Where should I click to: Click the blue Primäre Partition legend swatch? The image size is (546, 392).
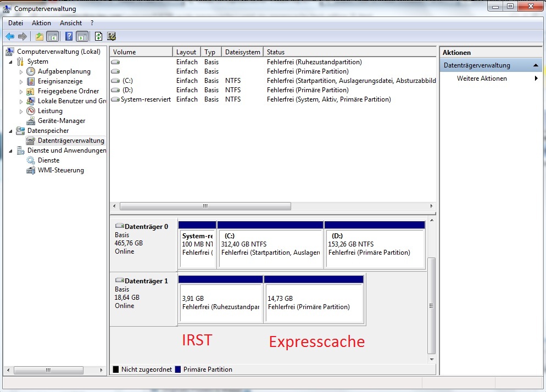[x=178, y=369]
